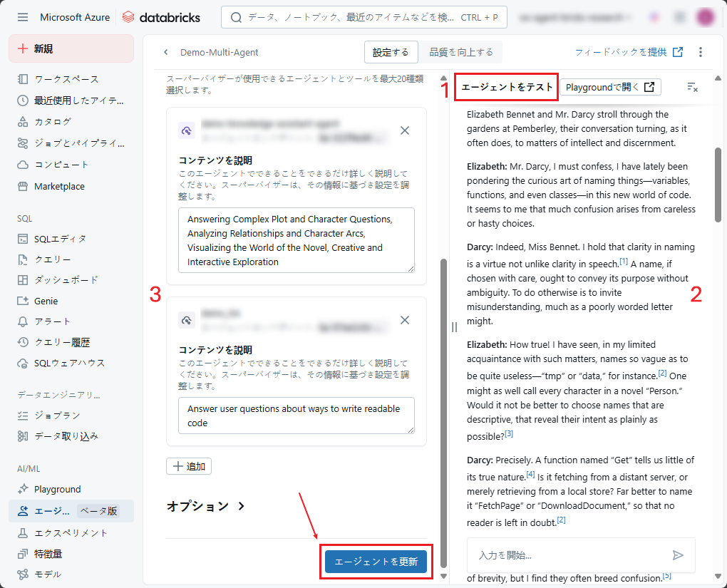727x588 pixels.
Task: Click the アラート bell icon
Action: click(x=23, y=321)
